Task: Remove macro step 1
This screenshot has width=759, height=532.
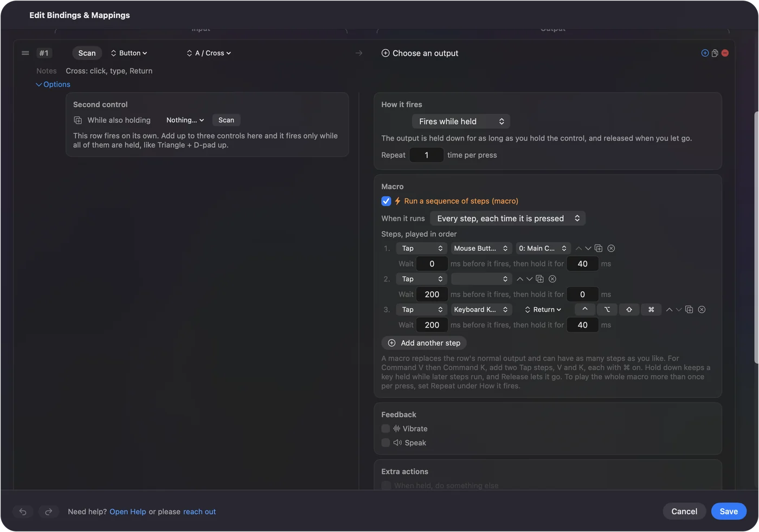Action: [x=611, y=248]
